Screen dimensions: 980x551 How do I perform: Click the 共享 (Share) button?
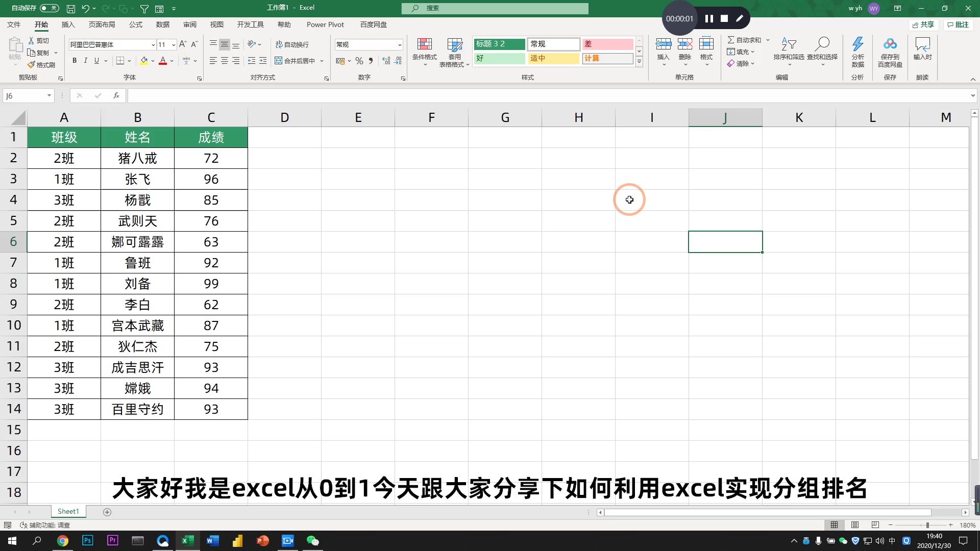(x=923, y=24)
